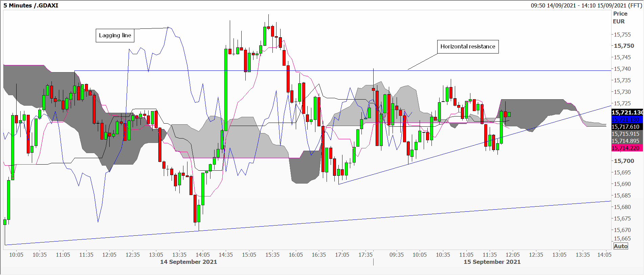Click the 15,715.915 price tag
The image size is (644, 275).
[x=627, y=134]
